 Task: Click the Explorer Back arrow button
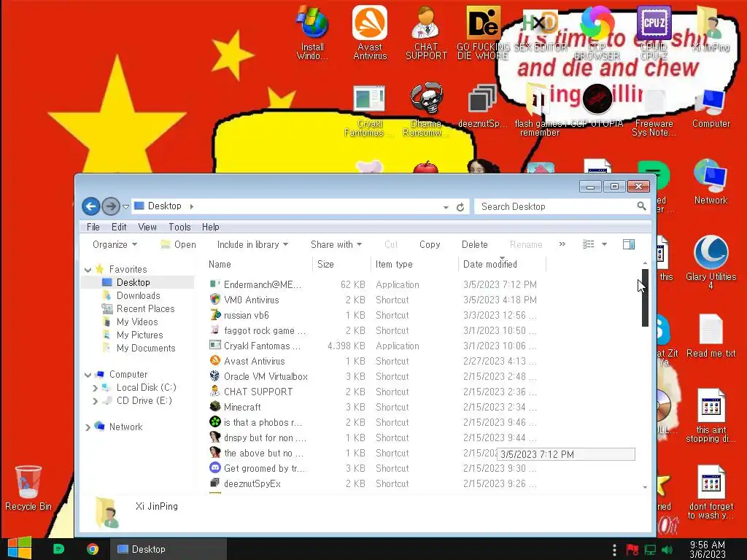point(91,206)
